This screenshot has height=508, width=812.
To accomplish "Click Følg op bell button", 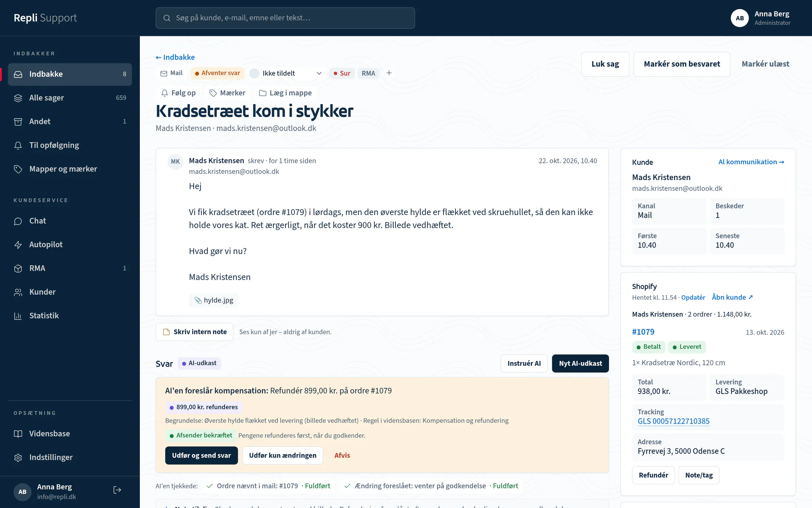I will [x=179, y=93].
